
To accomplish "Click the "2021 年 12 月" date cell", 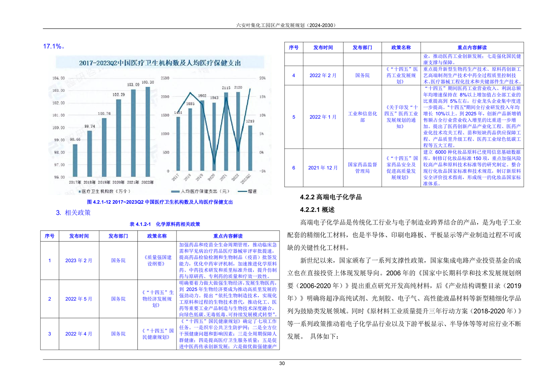I will (x=323, y=168).
